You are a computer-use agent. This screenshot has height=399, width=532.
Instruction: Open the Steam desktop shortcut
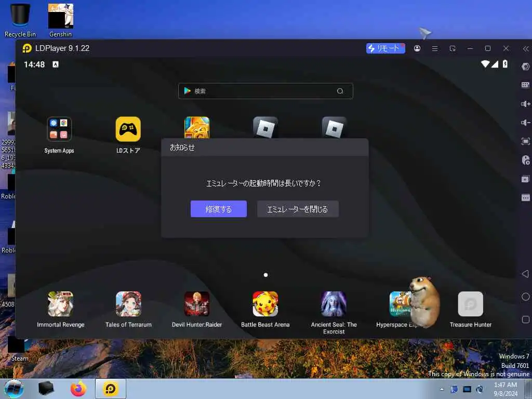coord(19,350)
